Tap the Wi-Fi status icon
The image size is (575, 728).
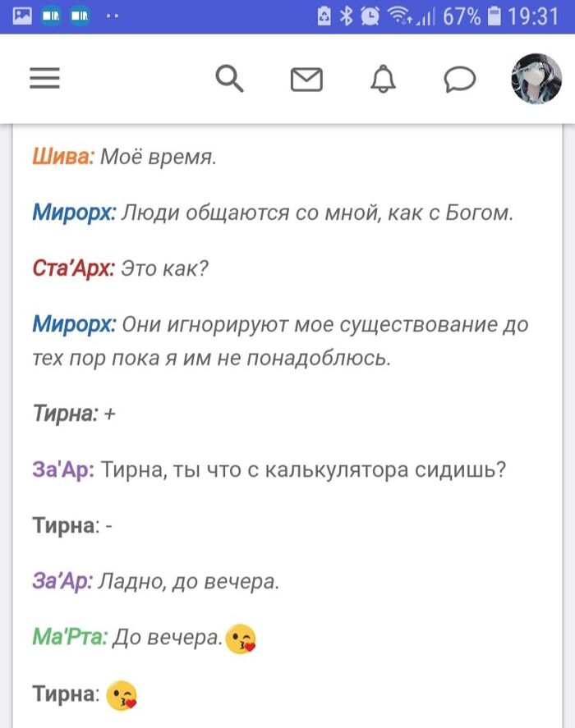tap(400, 16)
